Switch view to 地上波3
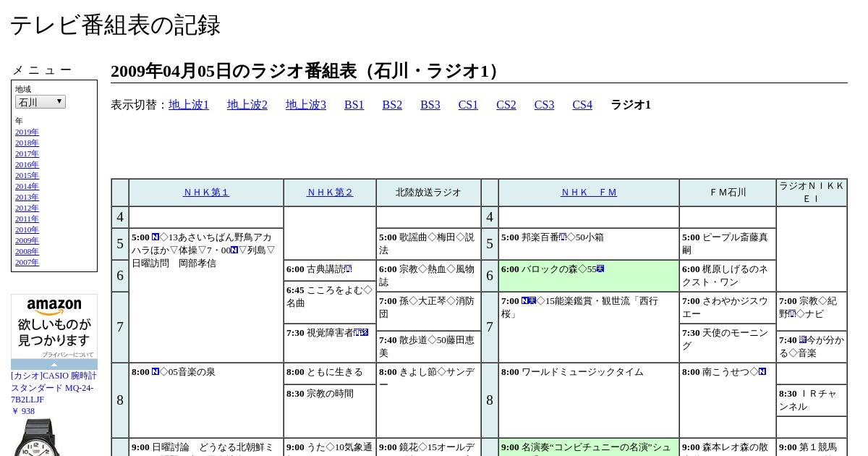Viewport: 868px width, 456px height. pyautogui.click(x=306, y=105)
